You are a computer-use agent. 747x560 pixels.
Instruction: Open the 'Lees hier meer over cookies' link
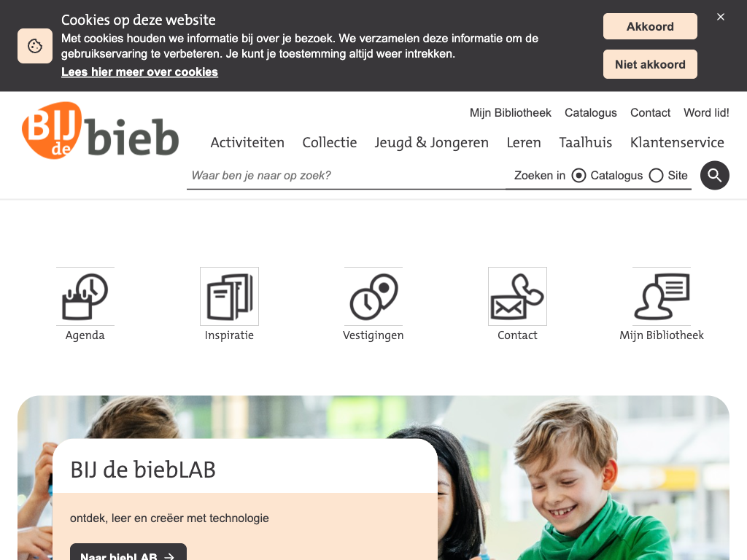(x=139, y=72)
